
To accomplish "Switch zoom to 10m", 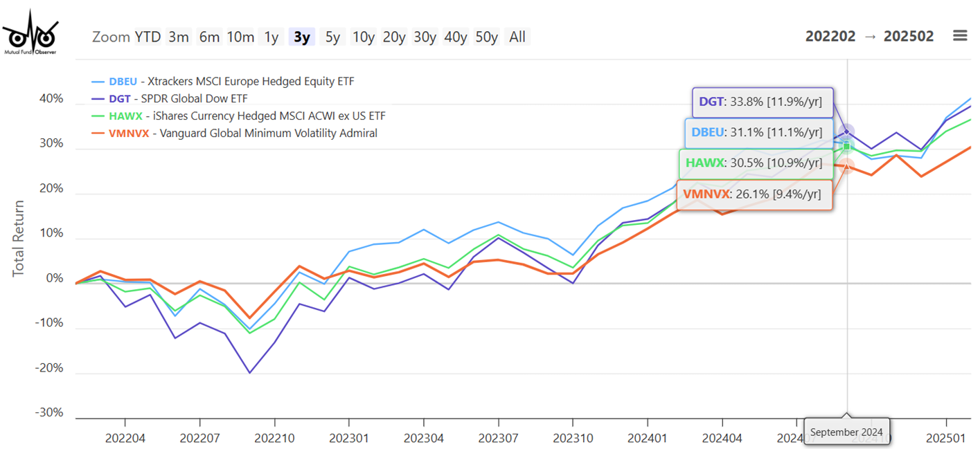I will 240,37.
